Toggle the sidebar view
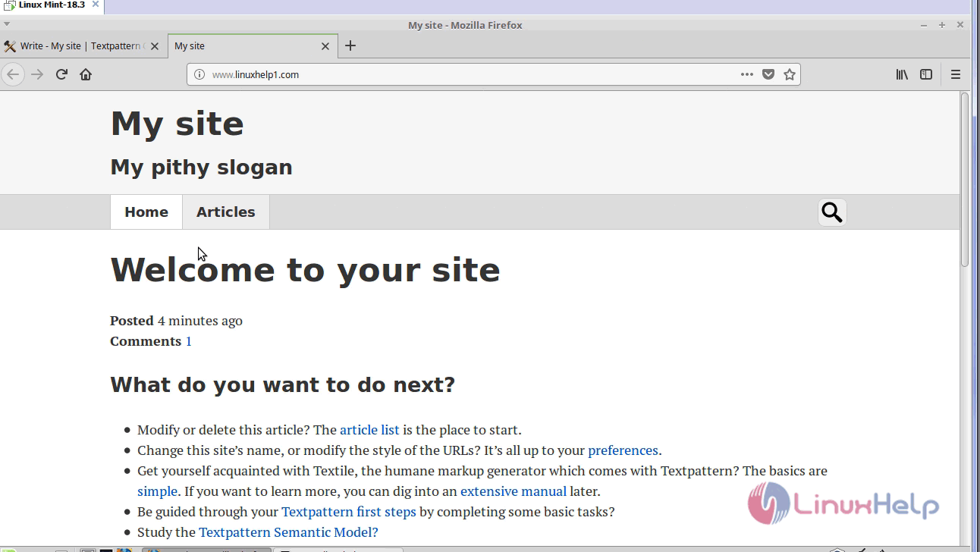The image size is (980, 552). click(x=926, y=74)
